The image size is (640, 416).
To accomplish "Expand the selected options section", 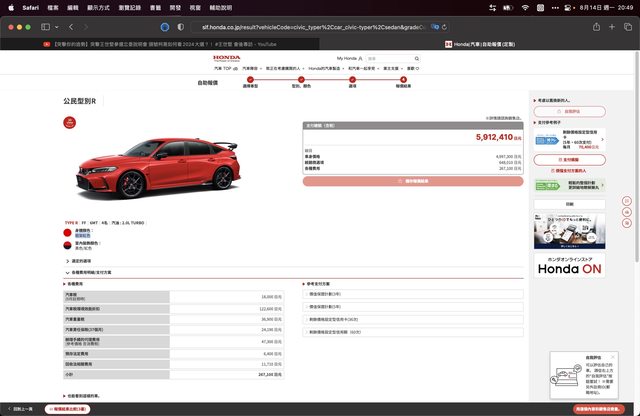I will tap(84, 260).
